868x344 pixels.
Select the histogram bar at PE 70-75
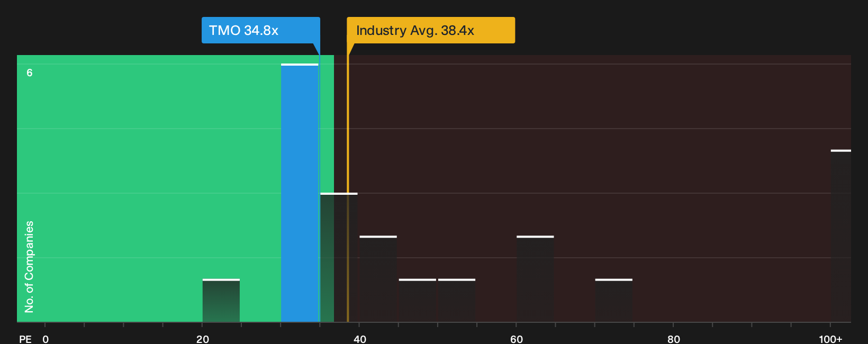click(x=614, y=301)
